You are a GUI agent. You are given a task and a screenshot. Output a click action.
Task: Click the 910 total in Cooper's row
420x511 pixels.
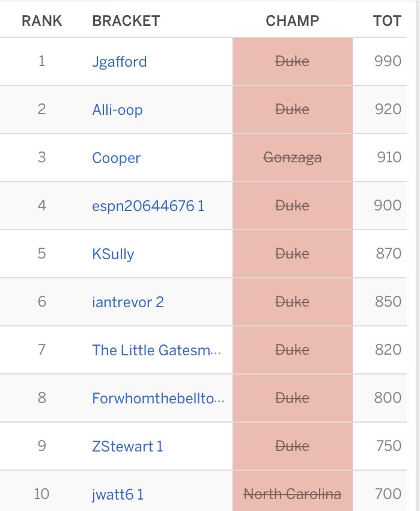click(389, 158)
